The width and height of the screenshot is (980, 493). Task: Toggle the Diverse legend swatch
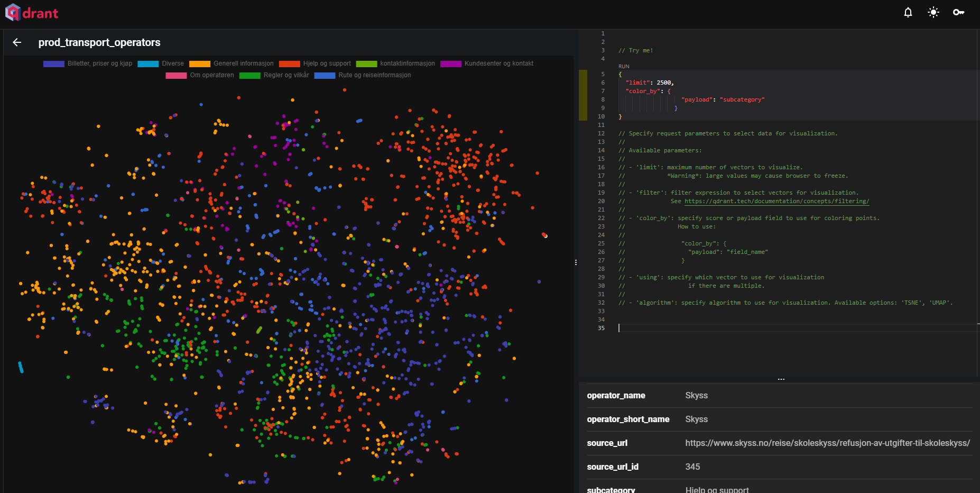(148, 63)
